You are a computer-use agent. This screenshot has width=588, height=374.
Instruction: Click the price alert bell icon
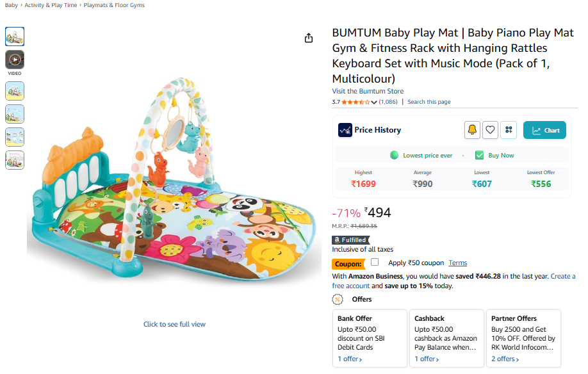[x=472, y=130]
